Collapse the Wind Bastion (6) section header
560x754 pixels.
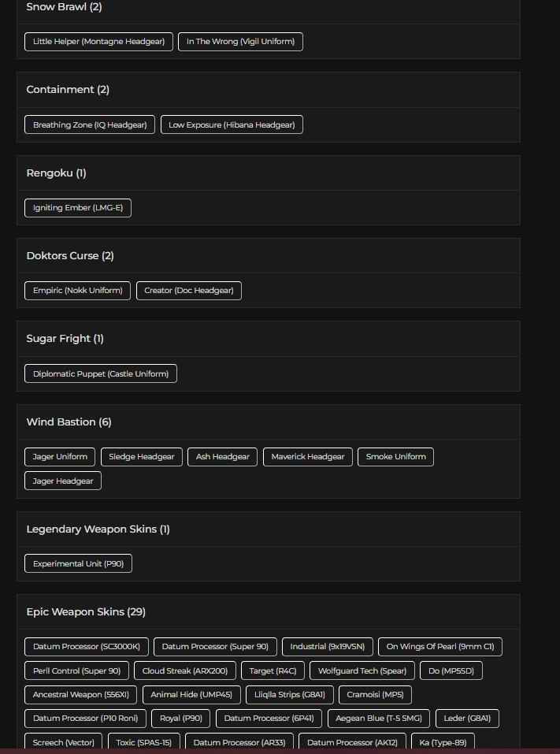69,422
